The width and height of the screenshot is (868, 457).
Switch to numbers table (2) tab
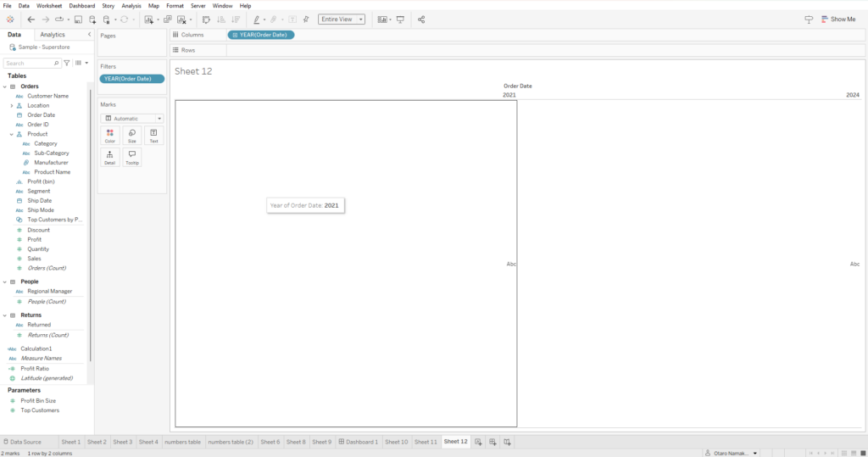point(231,442)
